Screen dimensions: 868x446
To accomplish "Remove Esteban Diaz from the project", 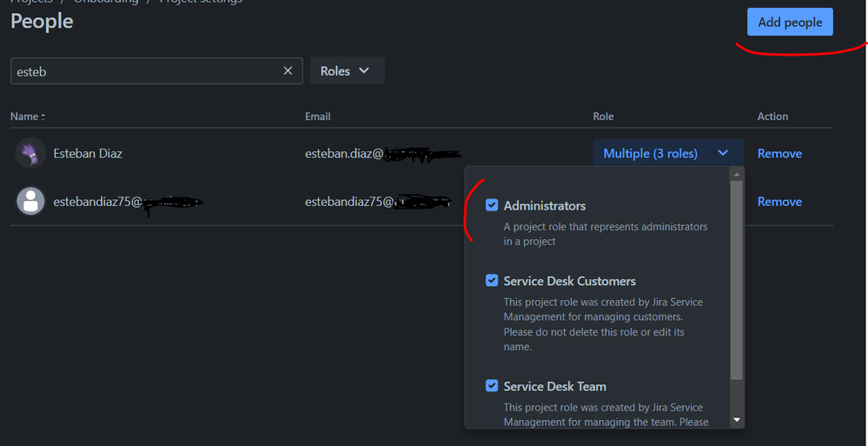I will [779, 154].
